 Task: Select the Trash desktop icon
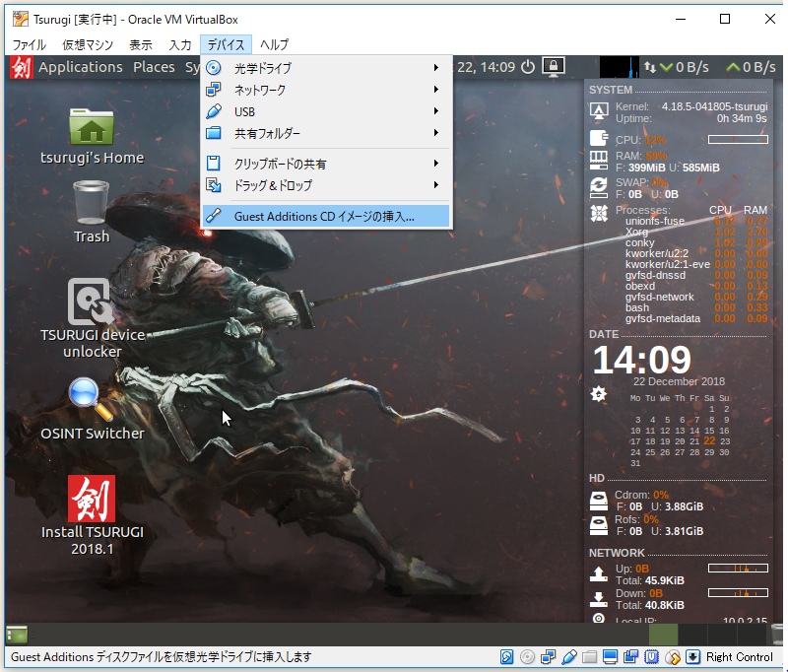tap(91, 212)
